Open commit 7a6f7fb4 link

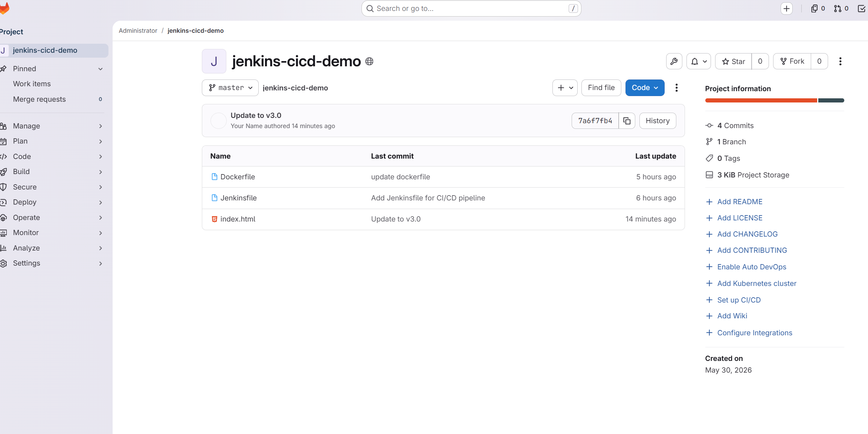tap(595, 121)
